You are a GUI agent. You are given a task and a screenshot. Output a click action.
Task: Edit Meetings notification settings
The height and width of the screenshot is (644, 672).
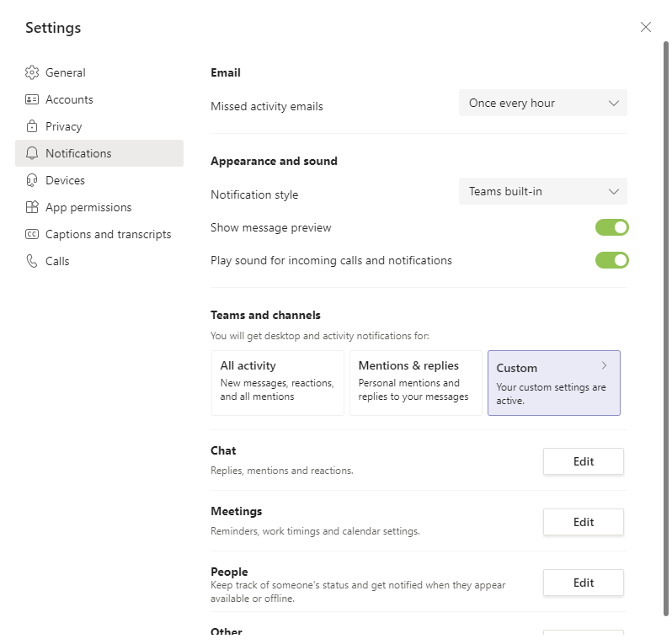click(584, 522)
